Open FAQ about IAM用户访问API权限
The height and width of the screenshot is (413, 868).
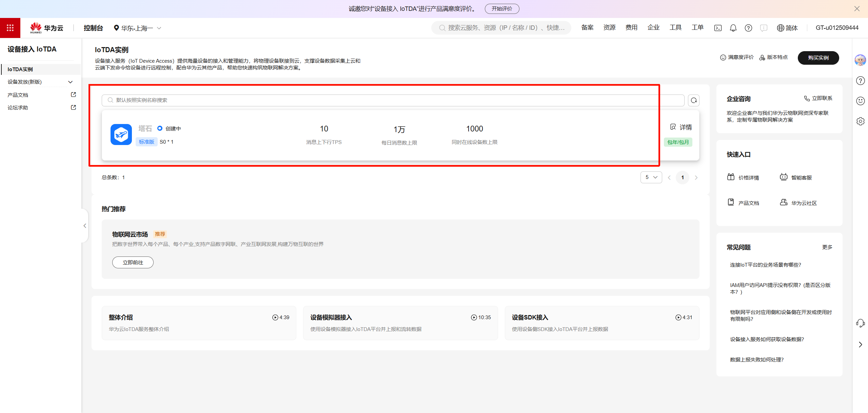781,289
